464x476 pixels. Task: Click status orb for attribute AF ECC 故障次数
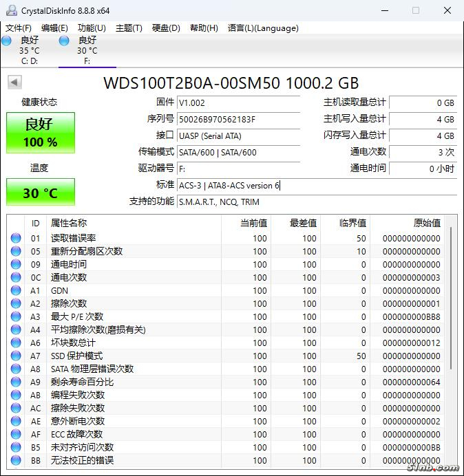tap(16, 434)
